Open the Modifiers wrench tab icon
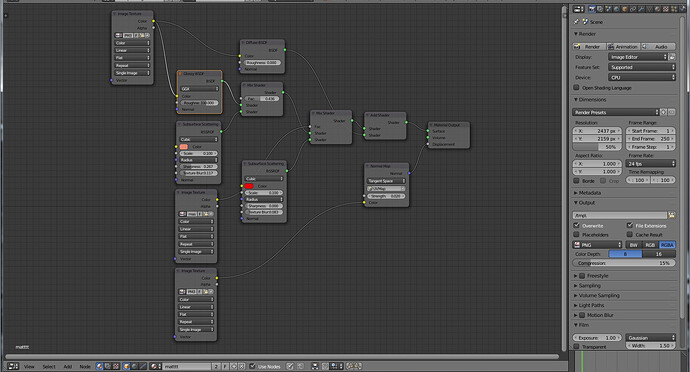 click(641, 9)
